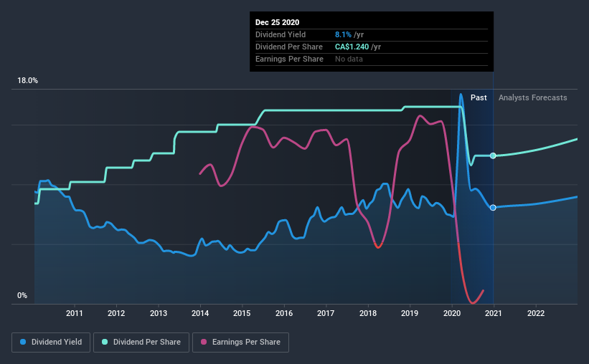Click the 2020 x-axis label
Screen dimensions: 589x364
(x=452, y=313)
